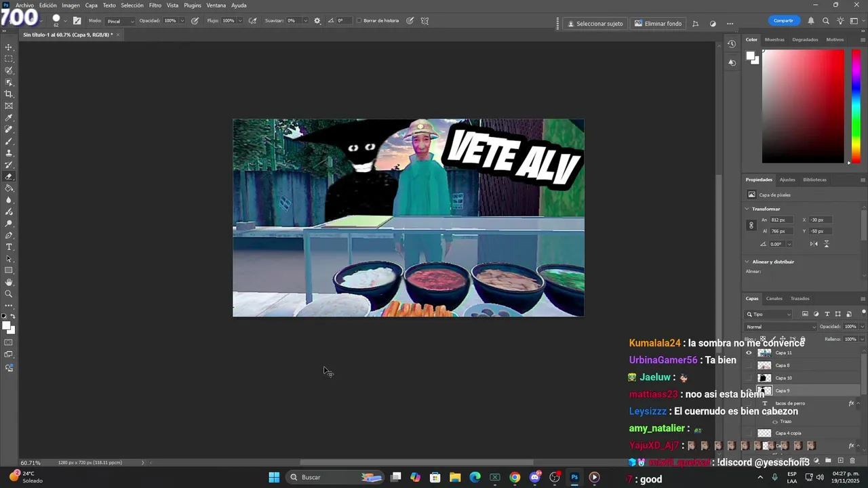Open the Modo Pincel dropdown
The width and height of the screenshot is (868, 488).
pyautogui.click(x=120, y=21)
